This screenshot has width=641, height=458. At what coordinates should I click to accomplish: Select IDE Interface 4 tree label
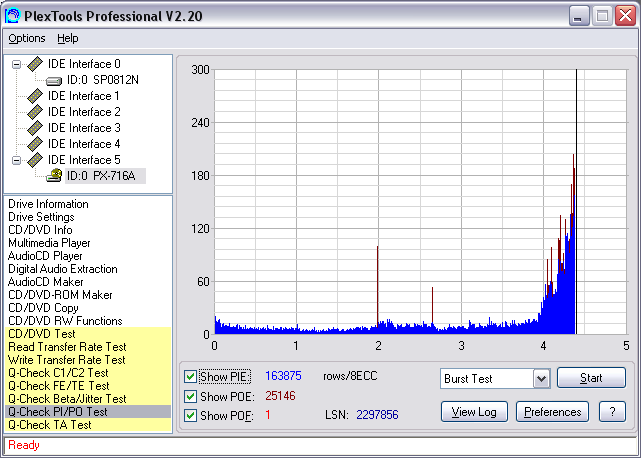pyautogui.click(x=84, y=144)
